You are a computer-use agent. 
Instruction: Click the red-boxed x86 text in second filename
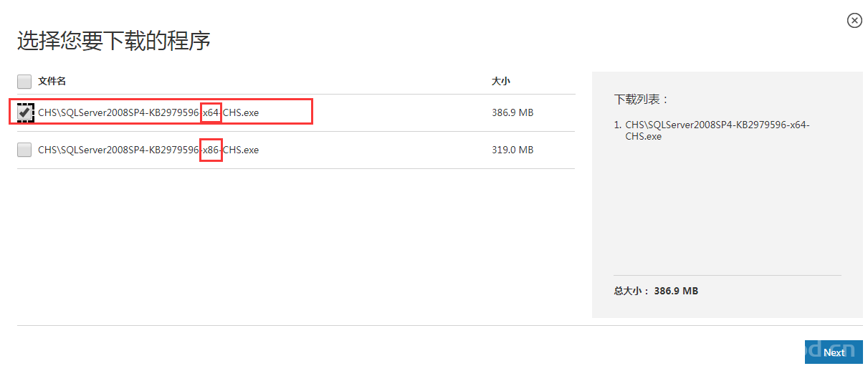(211, 150)
